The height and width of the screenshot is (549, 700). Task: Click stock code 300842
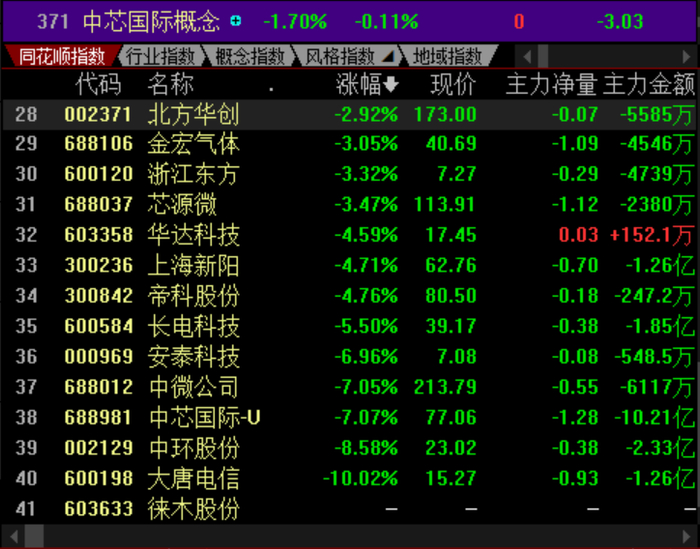pyautogui.click(x=98, y=295)
